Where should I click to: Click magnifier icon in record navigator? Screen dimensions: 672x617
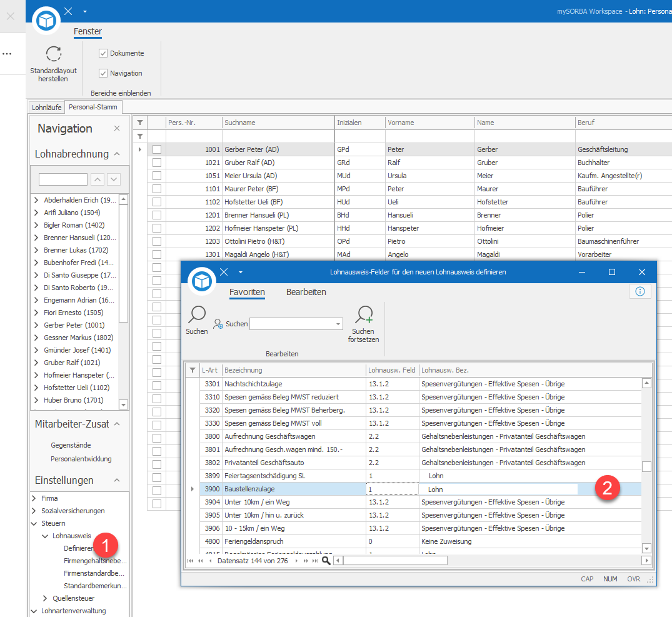click(x=326, y=561)
